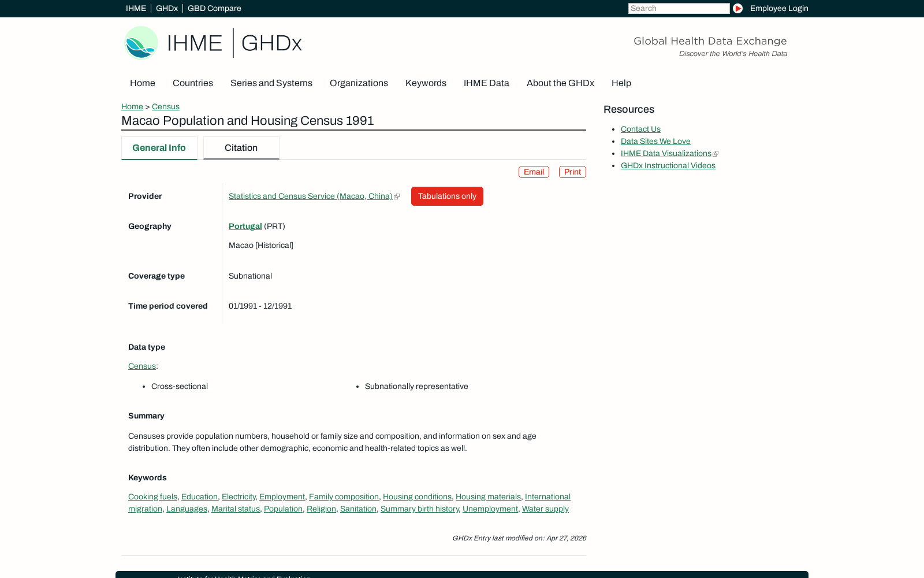Open the IHME Data menu item
The width and height of the screenshot is (924, 578).
(486, 83)
